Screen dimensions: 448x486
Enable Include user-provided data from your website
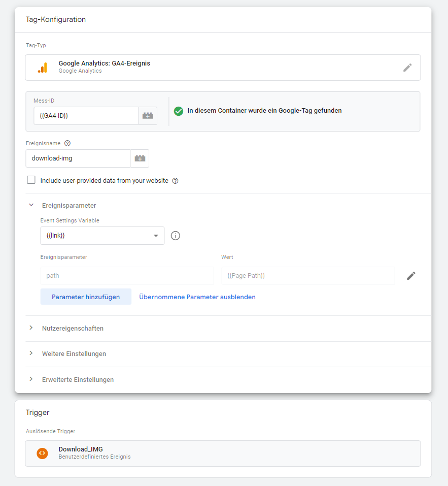click(x=31, y=180)
